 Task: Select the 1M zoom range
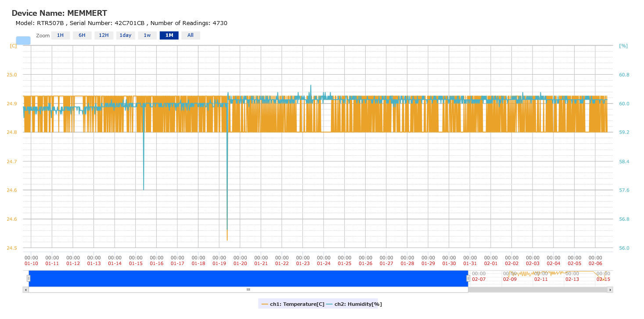(x=169, y=36)
